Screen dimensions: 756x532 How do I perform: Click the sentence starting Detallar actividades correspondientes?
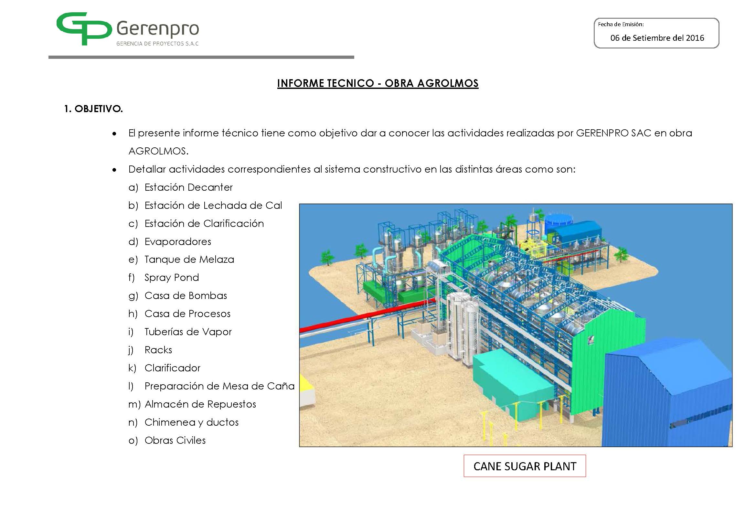coord(352,169)
